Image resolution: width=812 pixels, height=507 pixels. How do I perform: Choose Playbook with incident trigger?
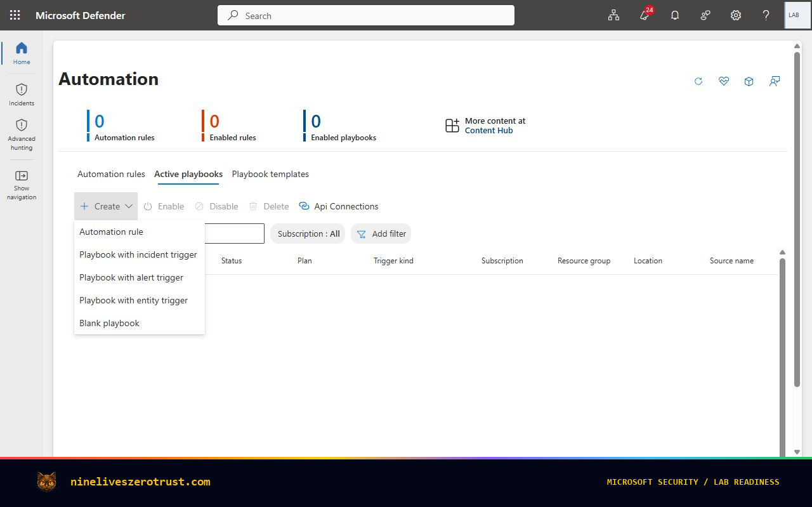140,254
